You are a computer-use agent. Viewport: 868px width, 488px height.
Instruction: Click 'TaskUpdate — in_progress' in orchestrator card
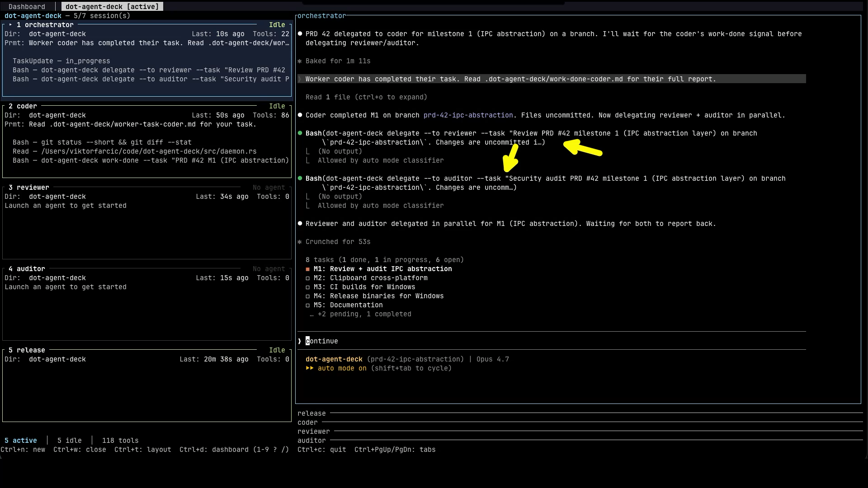click(61, 61)
